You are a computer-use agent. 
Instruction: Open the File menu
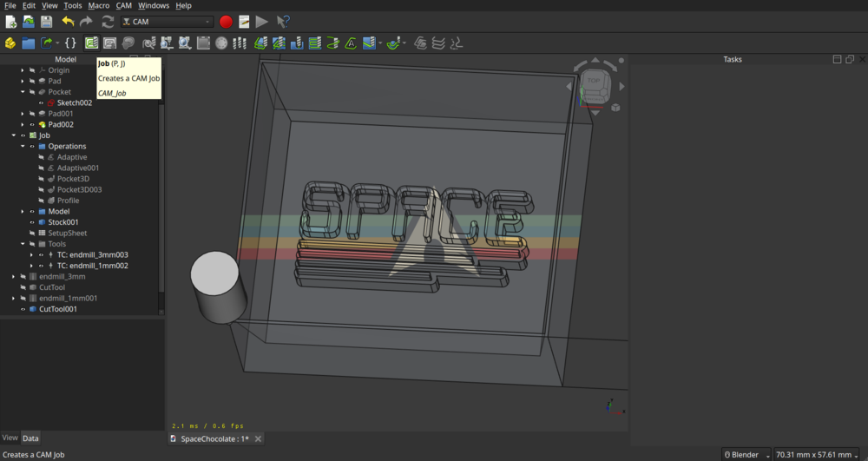click(x=10, y=5)
